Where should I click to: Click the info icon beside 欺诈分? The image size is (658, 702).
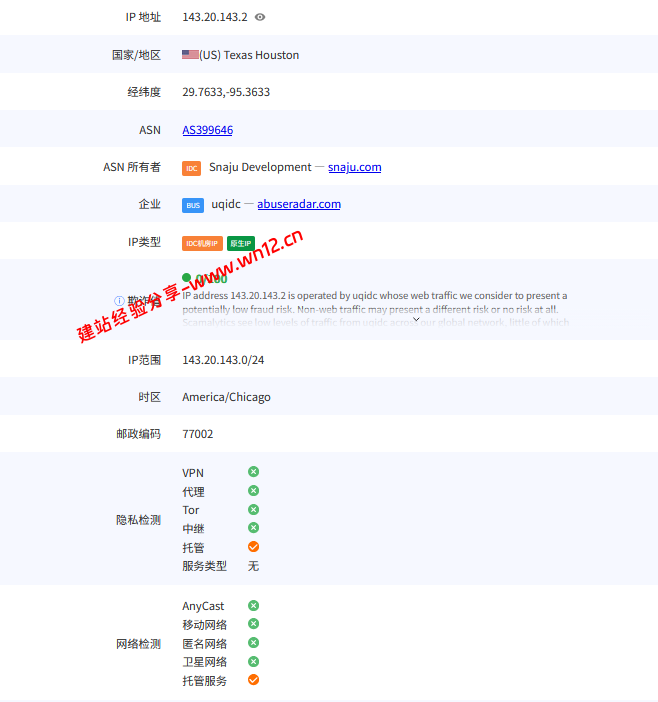(119, 300)
